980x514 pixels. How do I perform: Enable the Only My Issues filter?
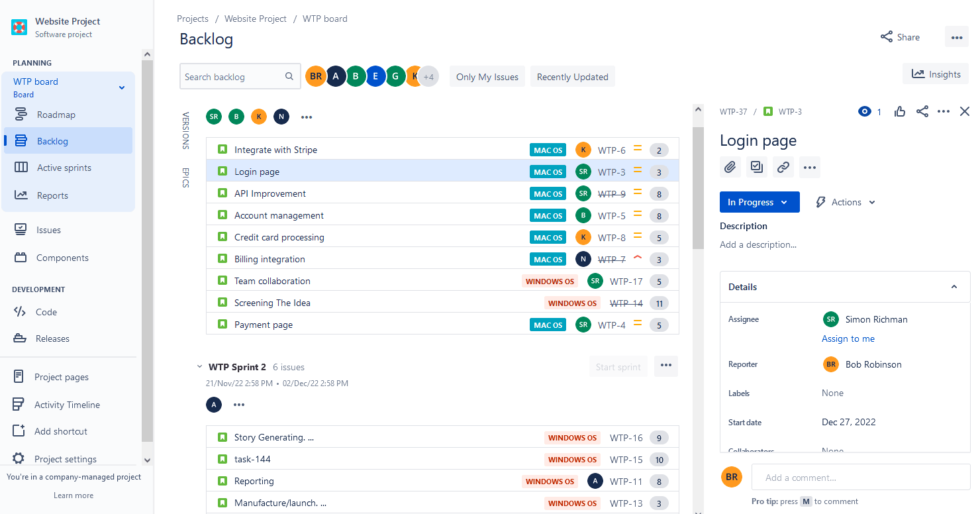[487, 76]
